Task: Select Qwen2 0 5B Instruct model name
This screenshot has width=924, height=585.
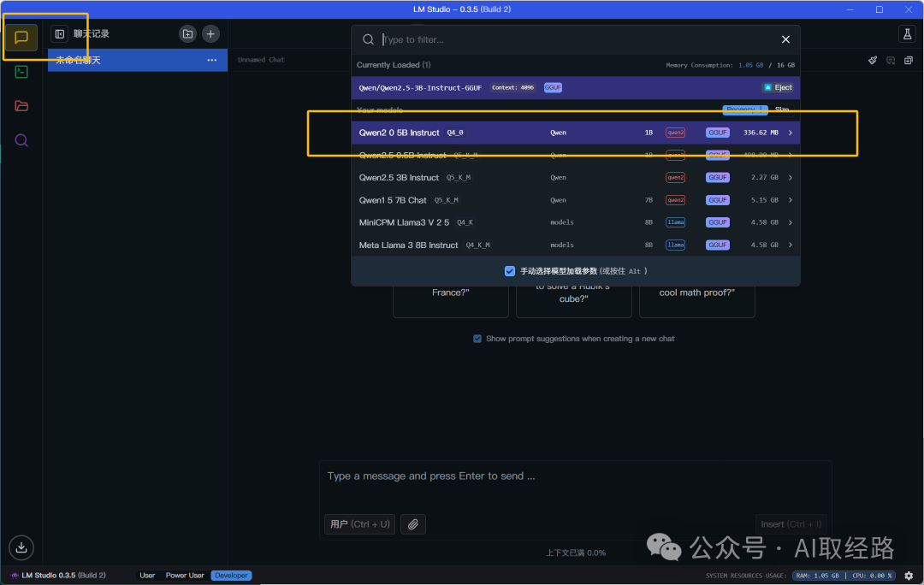Action: [399, 133]
